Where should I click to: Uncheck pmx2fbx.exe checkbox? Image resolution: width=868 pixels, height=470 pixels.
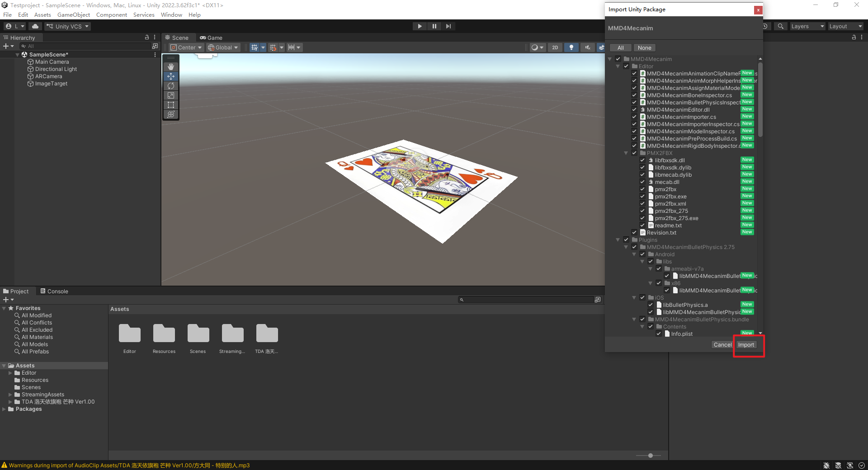click(642, 197)
